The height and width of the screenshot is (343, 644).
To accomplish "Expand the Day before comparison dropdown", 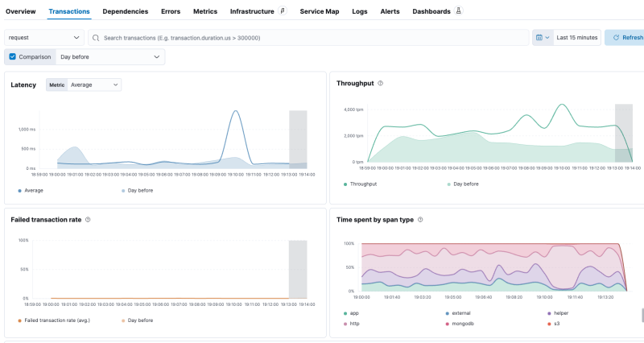I will [110, 57].
